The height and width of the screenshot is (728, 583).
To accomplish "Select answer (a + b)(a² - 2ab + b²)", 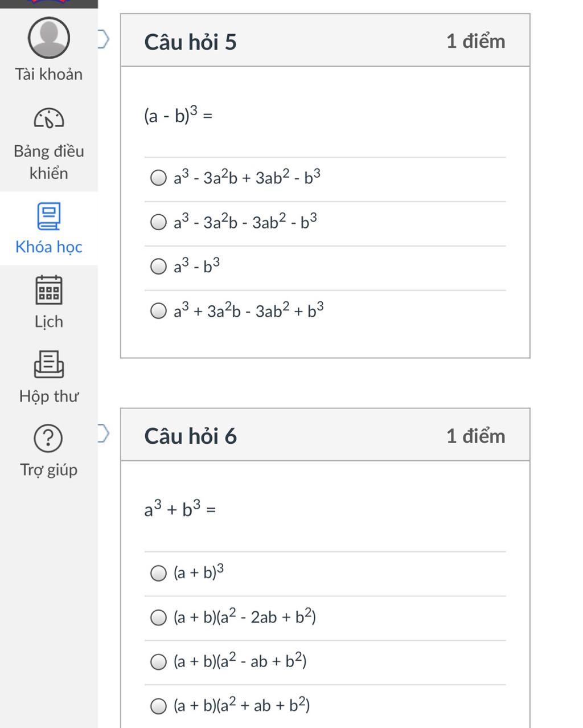I will pos(158,617).
